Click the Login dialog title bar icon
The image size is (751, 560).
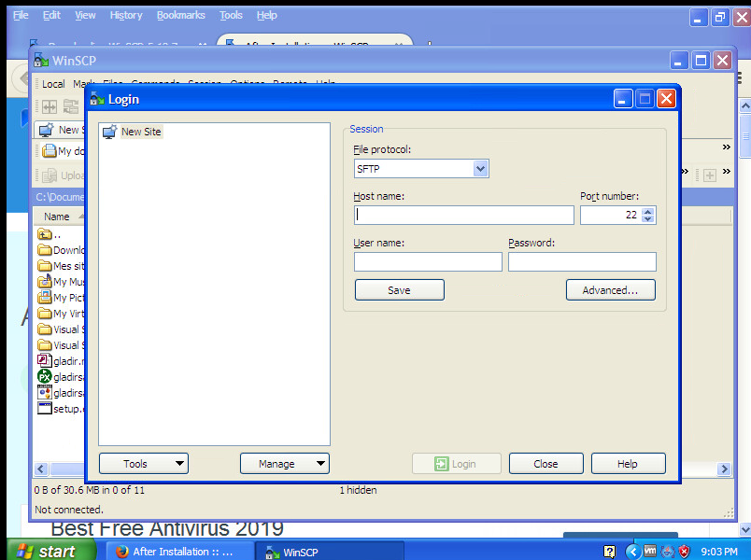(98, 99)
